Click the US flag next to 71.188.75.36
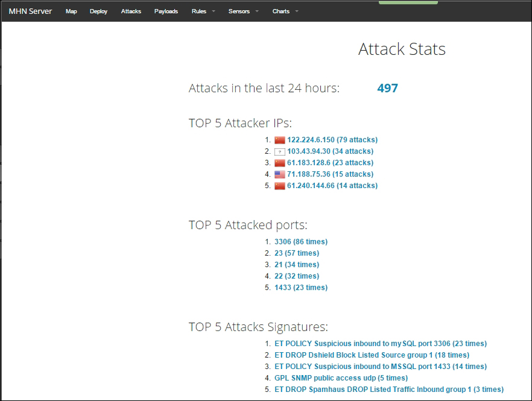Image resolution: width=532 pixels, height=401 pixels. click(x=279, y=174)
